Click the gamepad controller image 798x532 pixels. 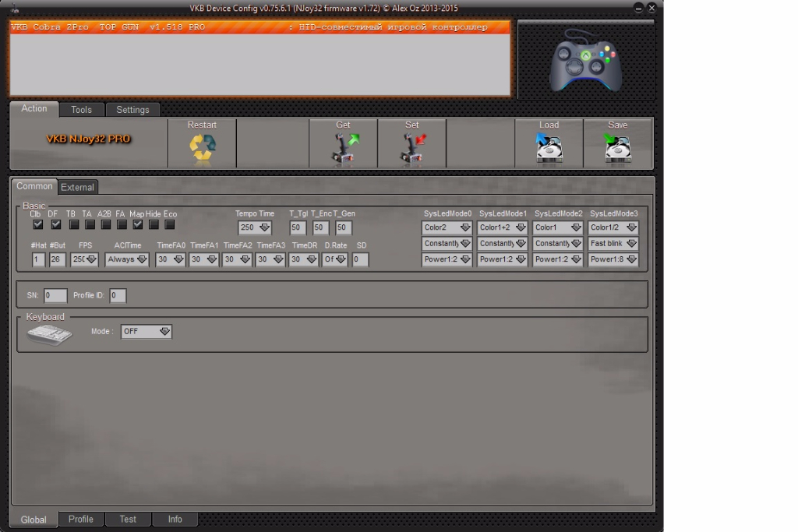tap(586, 61)
